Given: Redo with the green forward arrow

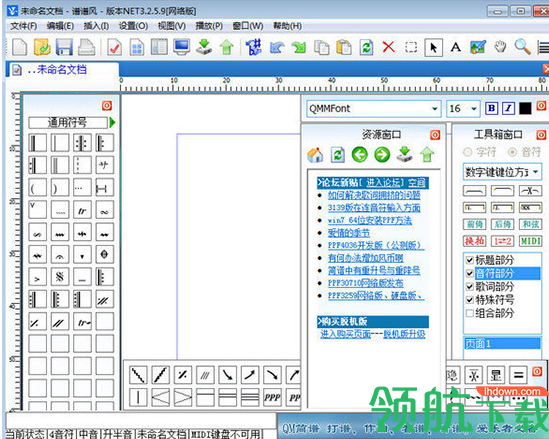Looking at the screenshot, I should click(299, 47).
